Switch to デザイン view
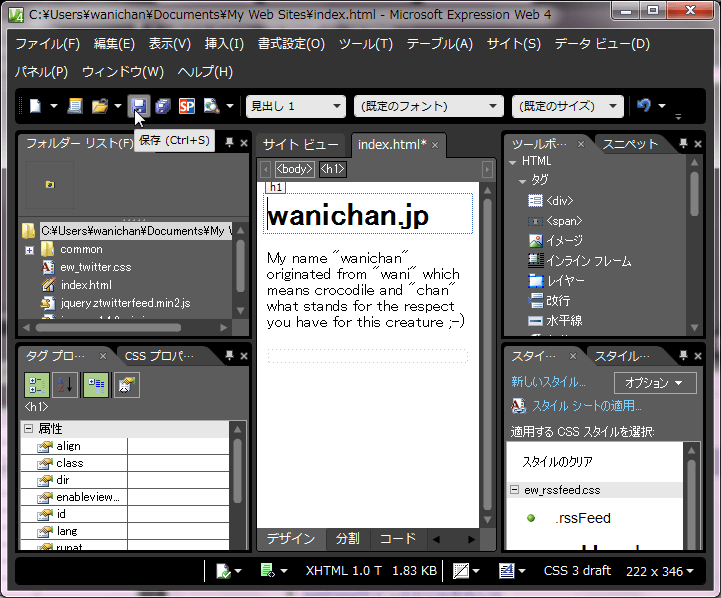 [291, 539]
